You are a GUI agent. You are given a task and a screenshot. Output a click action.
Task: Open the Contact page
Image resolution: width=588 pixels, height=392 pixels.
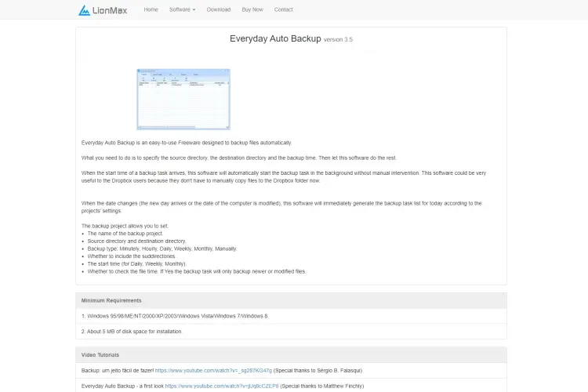coord(284,9)
